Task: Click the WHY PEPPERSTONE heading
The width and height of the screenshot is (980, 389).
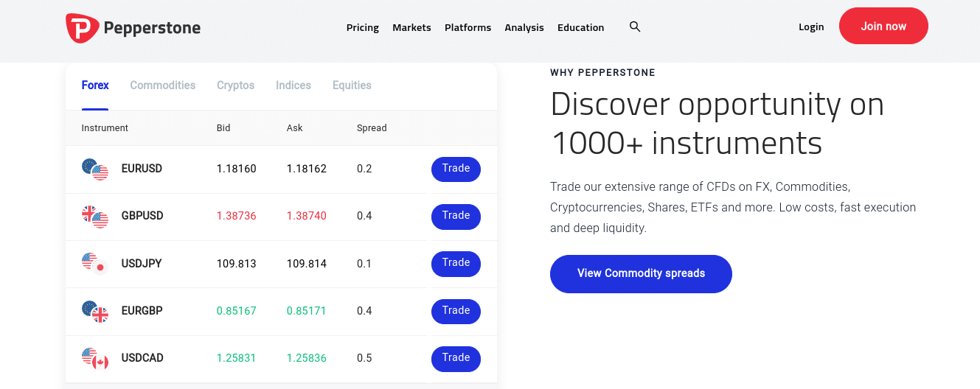Action: (x=602, y=73)
